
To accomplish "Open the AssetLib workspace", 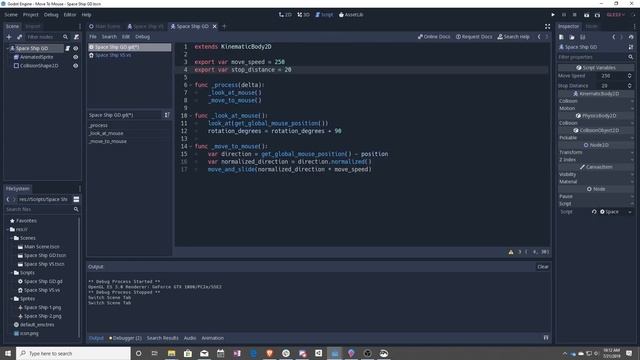I will [351, 15].
